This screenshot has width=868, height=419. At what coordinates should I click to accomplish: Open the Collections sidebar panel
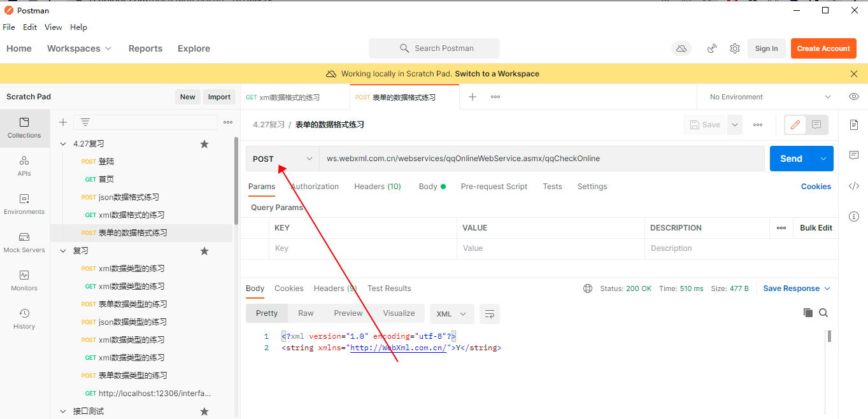[24, 128]
